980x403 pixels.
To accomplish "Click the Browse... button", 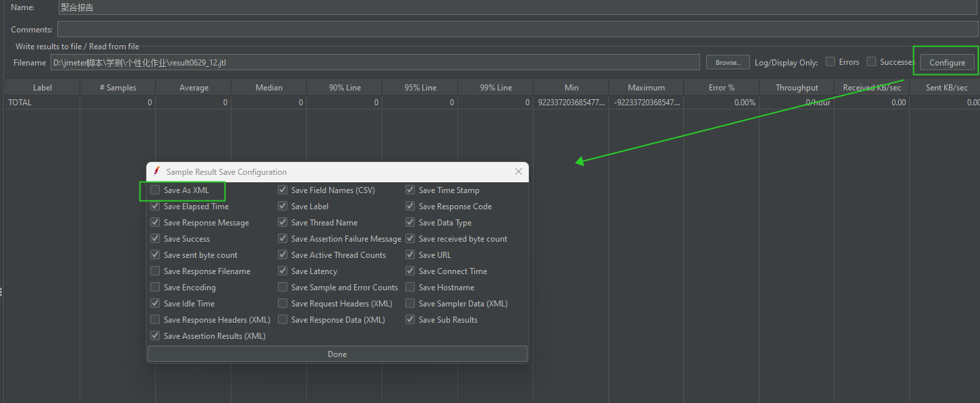I will coord(728,63).
